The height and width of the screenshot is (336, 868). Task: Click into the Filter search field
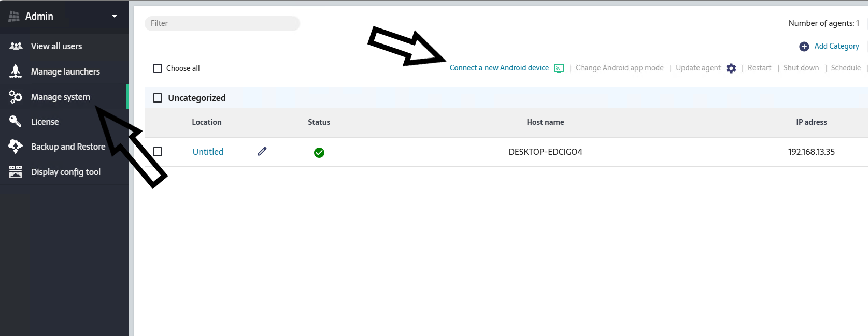coord(222,23)
